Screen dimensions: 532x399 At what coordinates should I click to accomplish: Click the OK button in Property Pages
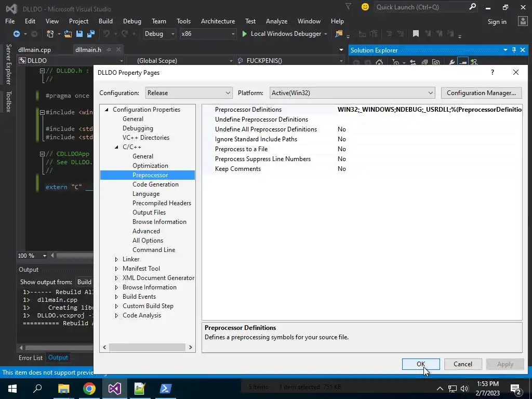[x=421, y=364]
